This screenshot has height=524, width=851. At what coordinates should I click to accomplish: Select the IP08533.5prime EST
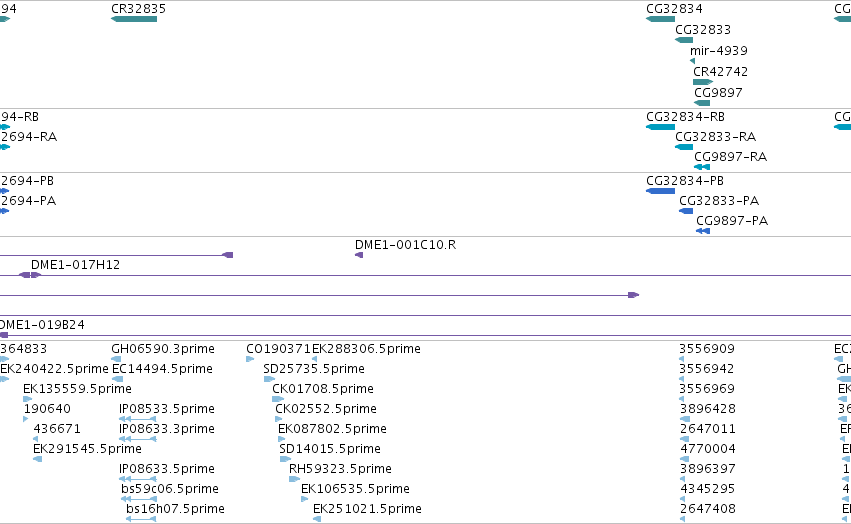(137, 419)
